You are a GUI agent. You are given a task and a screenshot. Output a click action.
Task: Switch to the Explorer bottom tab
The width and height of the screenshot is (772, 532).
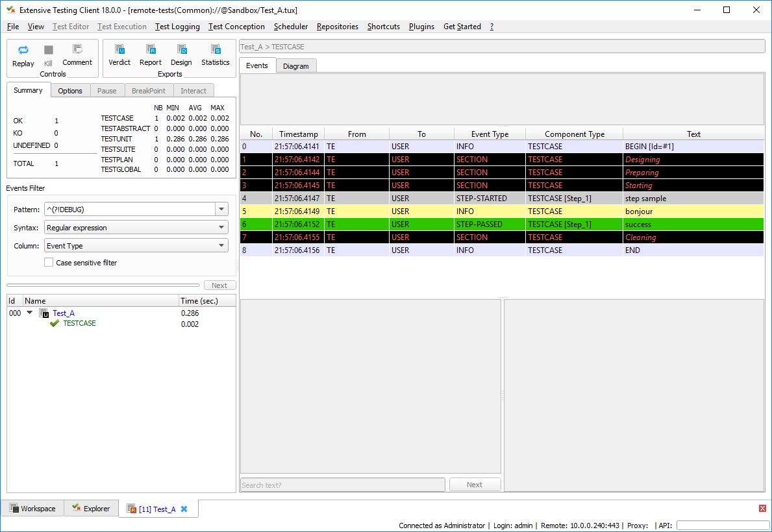tap(91, 509)
